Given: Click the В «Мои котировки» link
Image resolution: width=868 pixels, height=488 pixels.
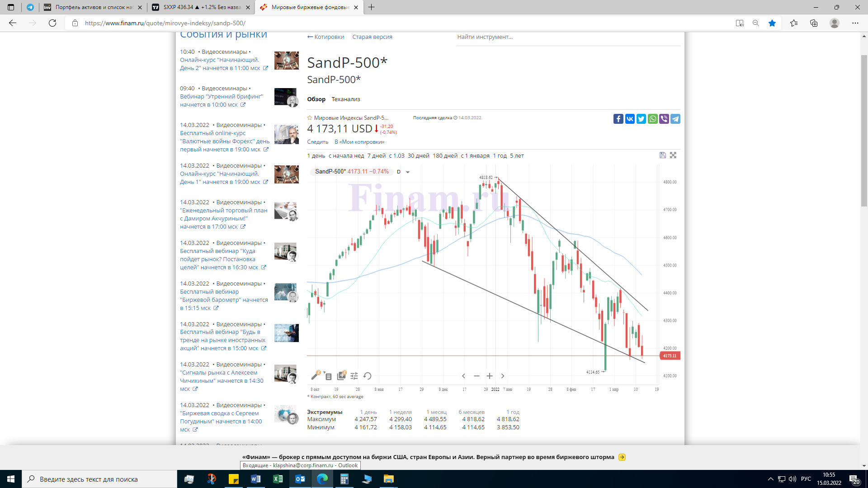Looking at the screenshot, I should (x=359, y=142).
